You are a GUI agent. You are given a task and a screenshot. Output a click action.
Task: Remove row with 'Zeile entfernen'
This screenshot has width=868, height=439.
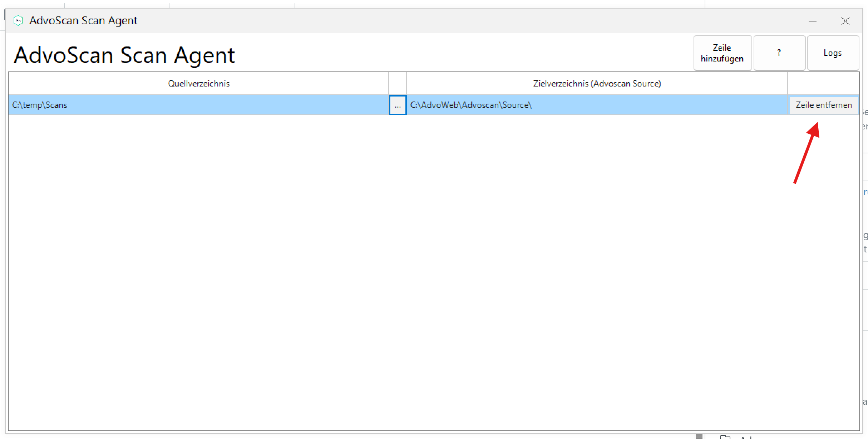[824, 105]
